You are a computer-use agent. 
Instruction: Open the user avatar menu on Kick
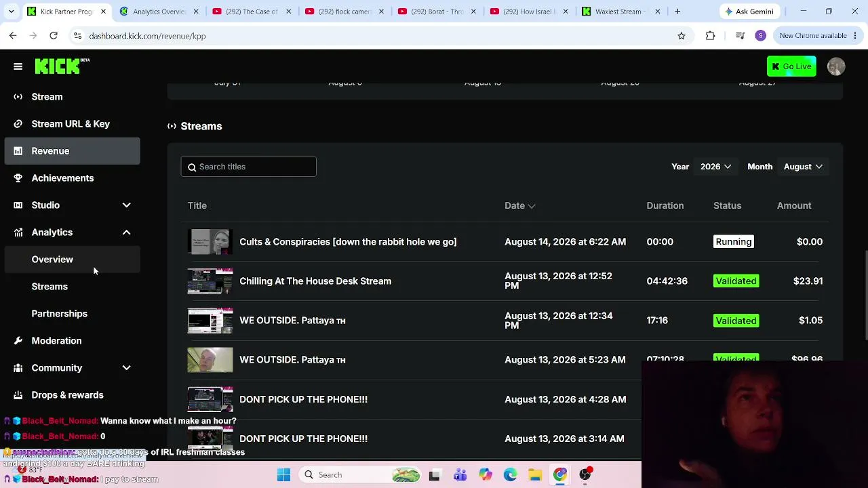(x=836, y=66)
